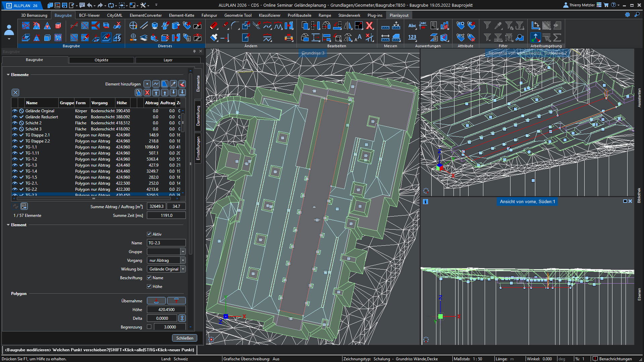Enable the Begrenzung checkbox
Screen dimensions: 644x362
(149, 327)
